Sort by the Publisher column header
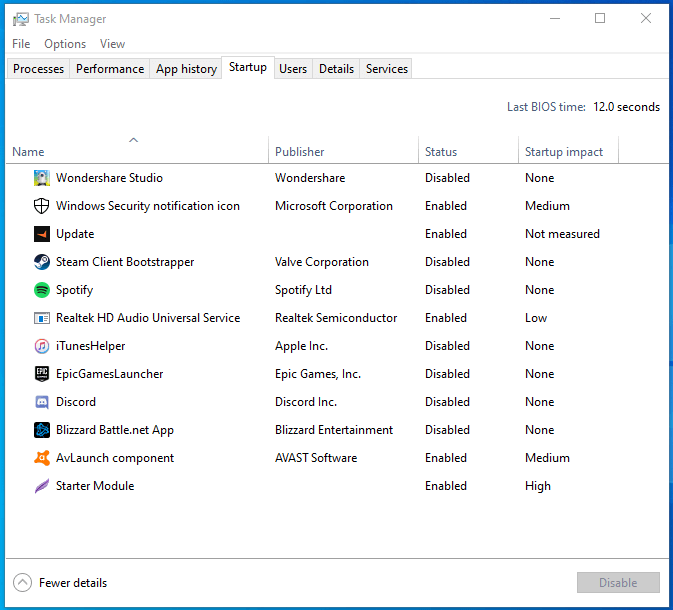 300,152
